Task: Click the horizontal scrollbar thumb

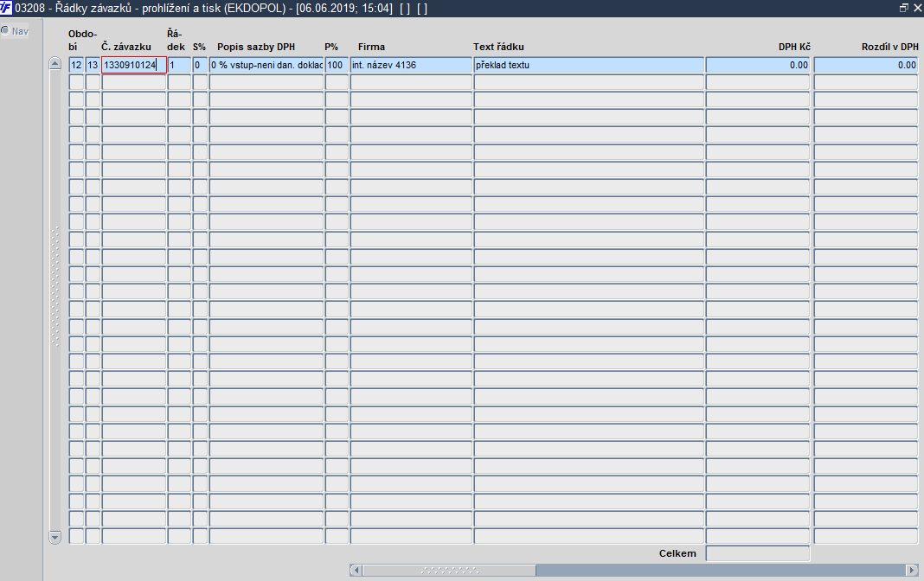Action: click(x=449, y=570)
